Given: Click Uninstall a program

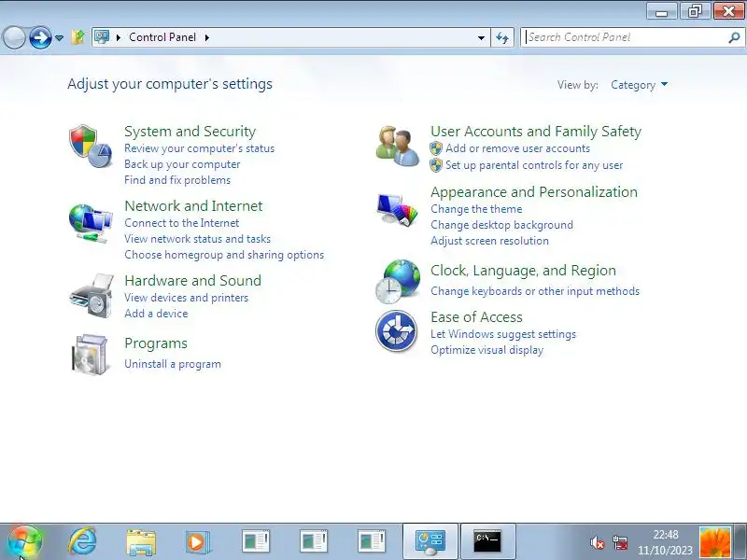Looking at the screenshot, I should (173, 364).
